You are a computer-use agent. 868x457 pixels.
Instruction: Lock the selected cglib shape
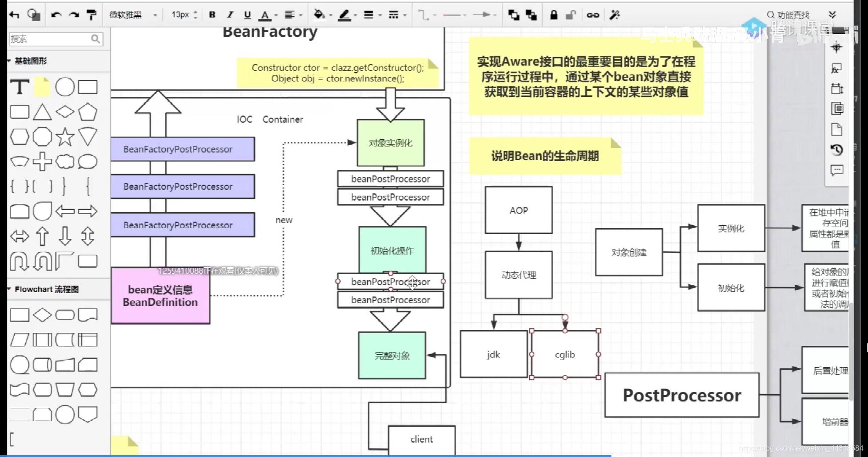coord(554,15)
